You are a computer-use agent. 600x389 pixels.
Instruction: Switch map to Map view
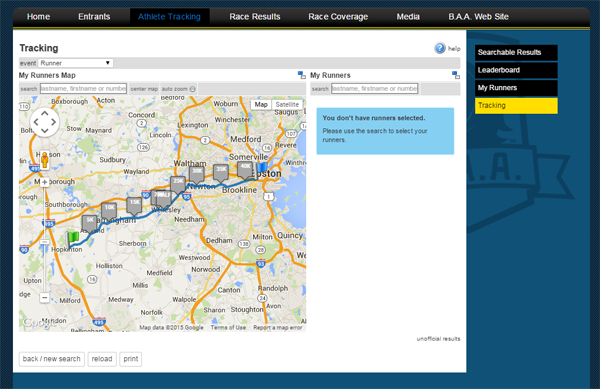(x=261, y=104)
